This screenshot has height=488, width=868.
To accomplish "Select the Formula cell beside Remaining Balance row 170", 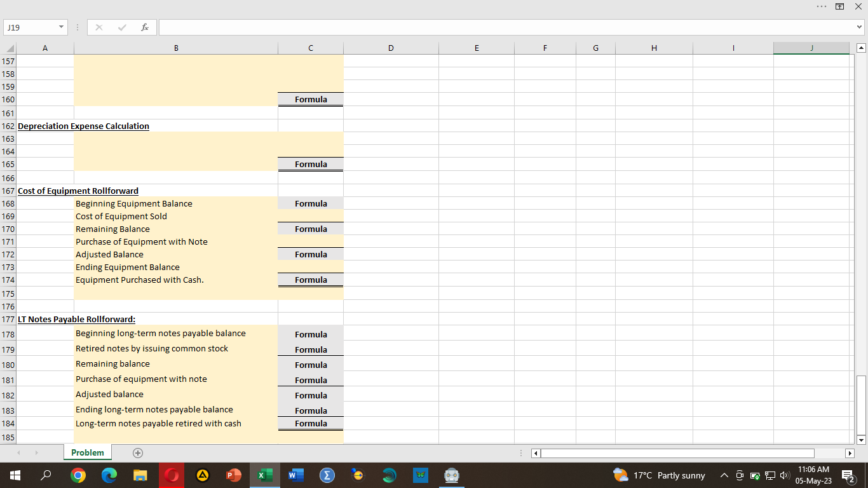I will point(311,229).
